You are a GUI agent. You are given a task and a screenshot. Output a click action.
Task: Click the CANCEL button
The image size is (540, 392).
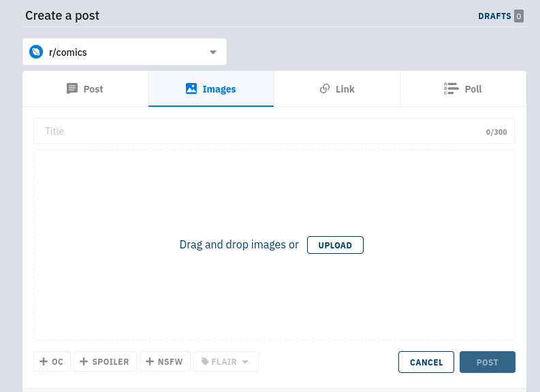[426, 362]
